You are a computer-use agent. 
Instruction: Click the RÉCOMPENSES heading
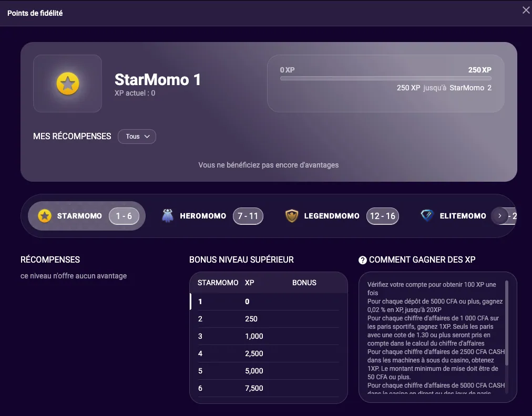pyautogui.click(x=50, y=259)
